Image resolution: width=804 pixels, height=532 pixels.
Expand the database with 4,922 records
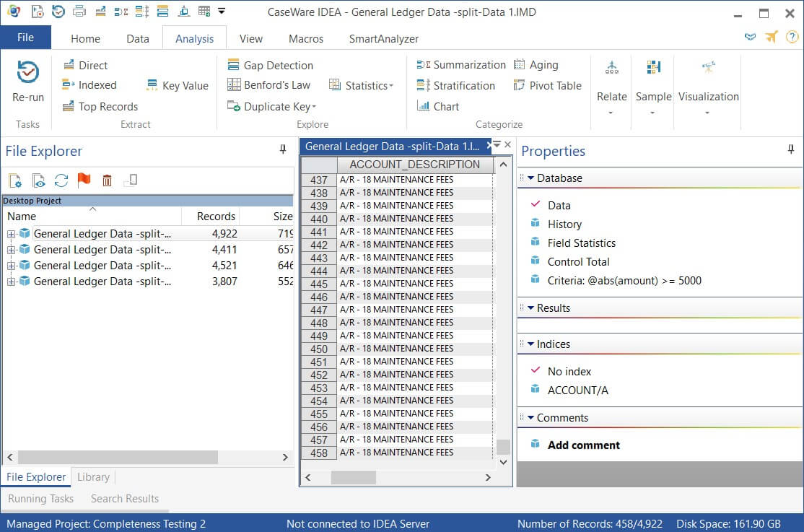tap(11, 234)
